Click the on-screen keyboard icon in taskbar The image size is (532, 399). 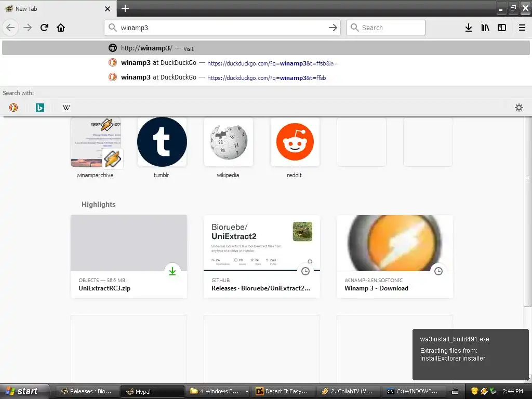[x=455, y=392]
